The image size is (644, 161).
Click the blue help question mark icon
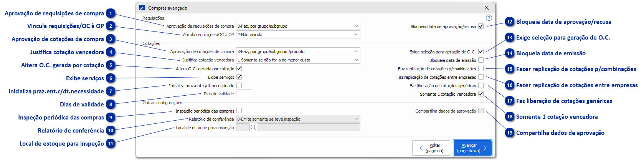coord(489,18)
